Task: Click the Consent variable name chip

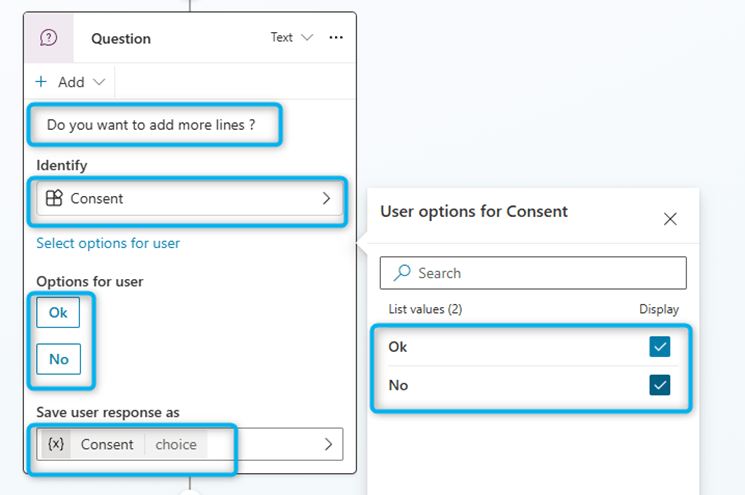Action: pyautogui.click(x=107, y=444)
